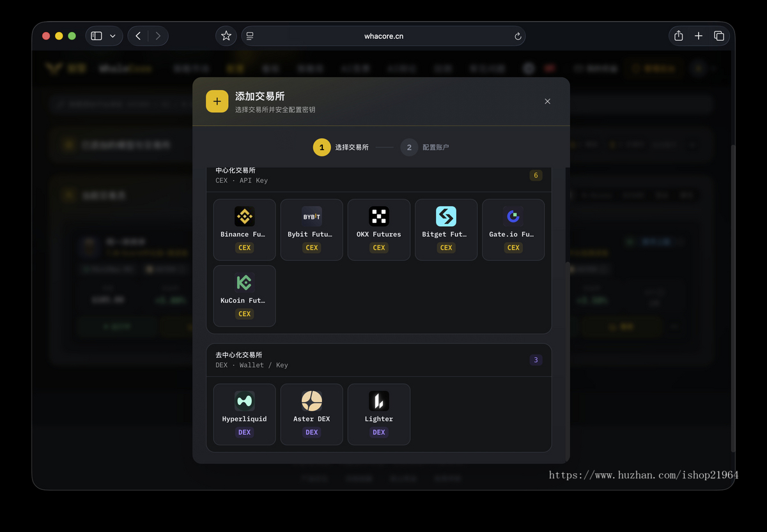Click the "CEX · API Key" subtitle
767x532 pixels.
[x=242, y=181]
